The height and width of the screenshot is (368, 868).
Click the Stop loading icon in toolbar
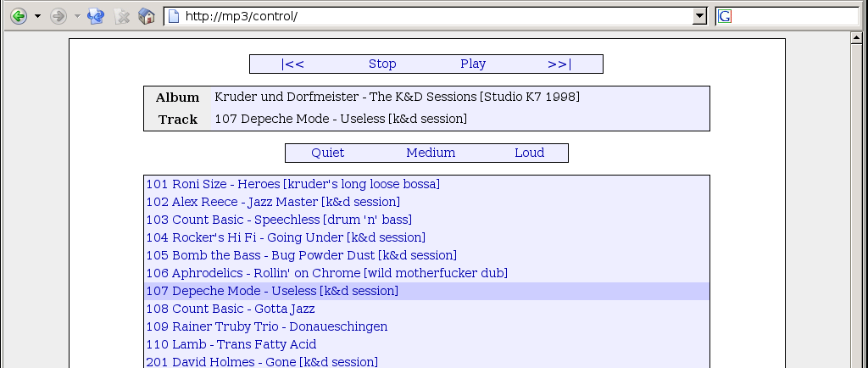point(122,17)
